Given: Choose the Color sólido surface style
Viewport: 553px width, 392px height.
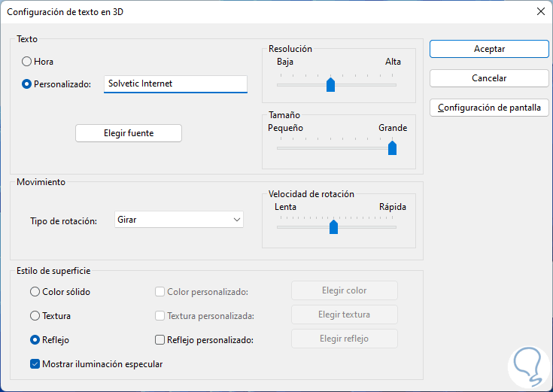Looking at the screenshot, I should pos(35,291).
